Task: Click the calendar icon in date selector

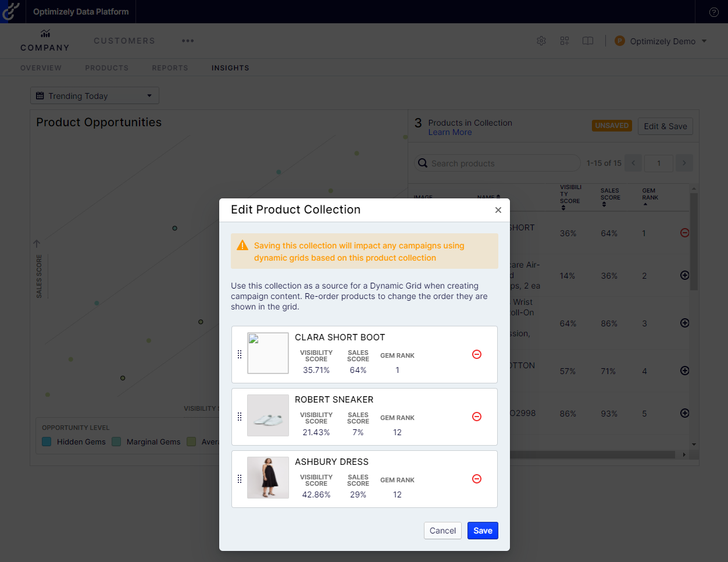Action: tap(40, 95)
